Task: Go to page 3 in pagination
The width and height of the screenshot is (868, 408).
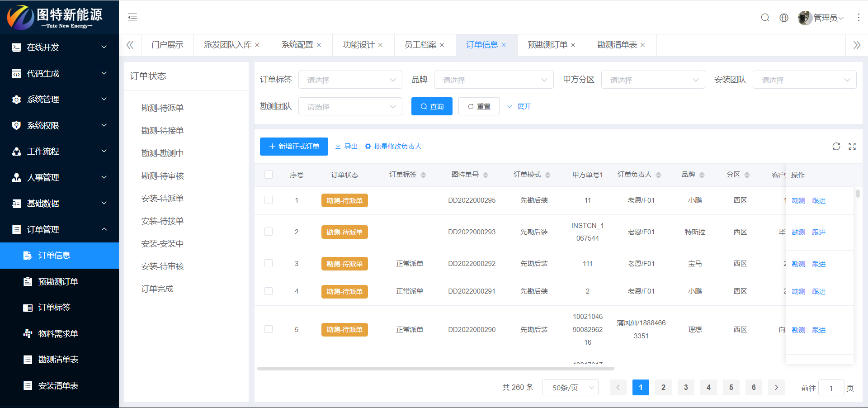Action: (686, 388)
